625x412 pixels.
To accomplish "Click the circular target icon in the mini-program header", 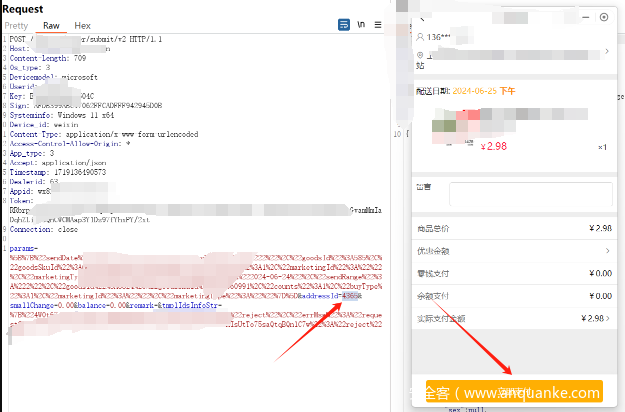I will pos(604,17).
